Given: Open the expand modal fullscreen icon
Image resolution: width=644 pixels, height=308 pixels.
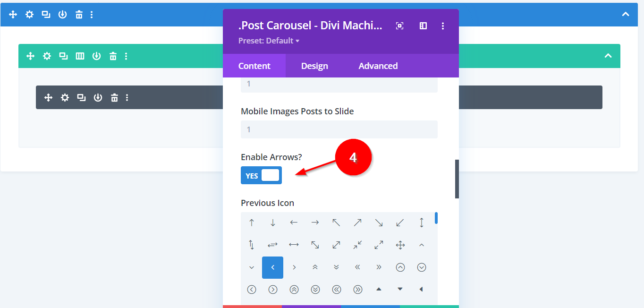Looking at the screenshot, I should (399, 26).
